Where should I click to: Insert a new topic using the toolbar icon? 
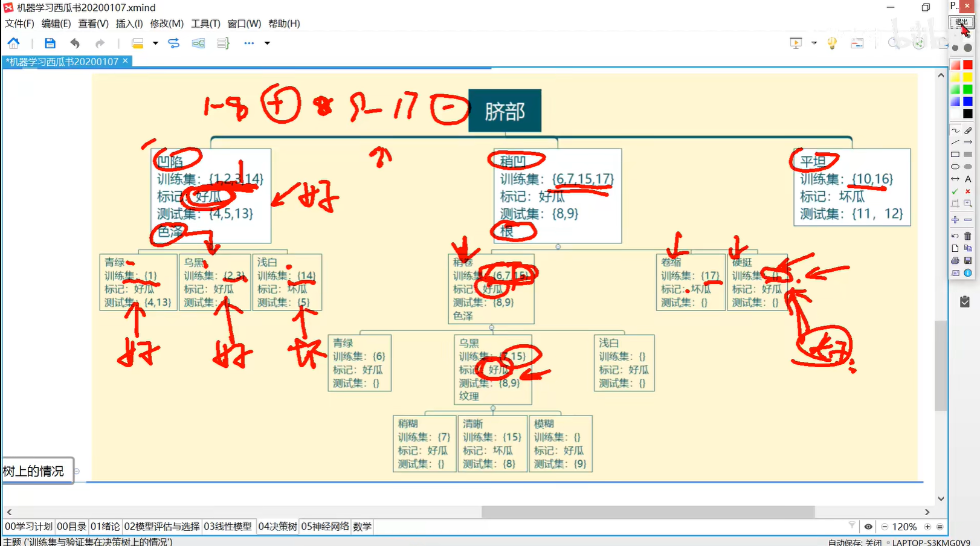[137, 43]
